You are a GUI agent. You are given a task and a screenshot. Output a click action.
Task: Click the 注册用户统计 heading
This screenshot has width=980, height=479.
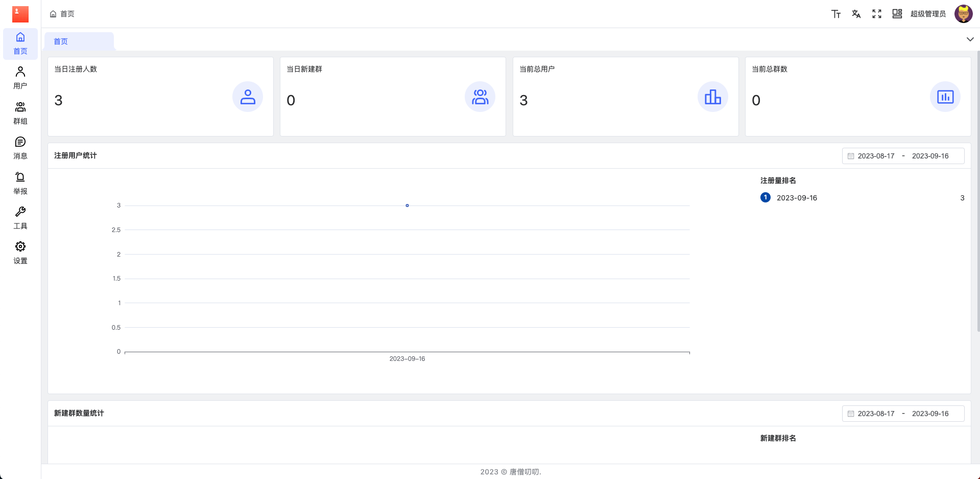click(x=76, y=155)
